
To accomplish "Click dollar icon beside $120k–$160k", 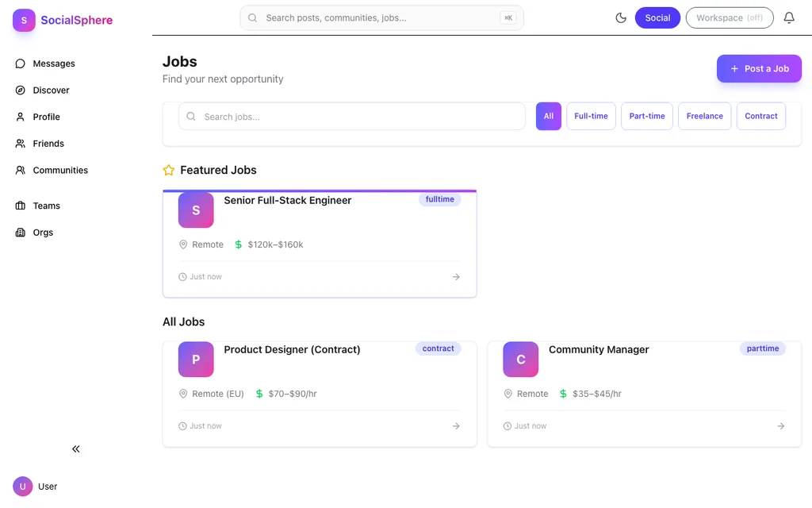I will [238, 244].
